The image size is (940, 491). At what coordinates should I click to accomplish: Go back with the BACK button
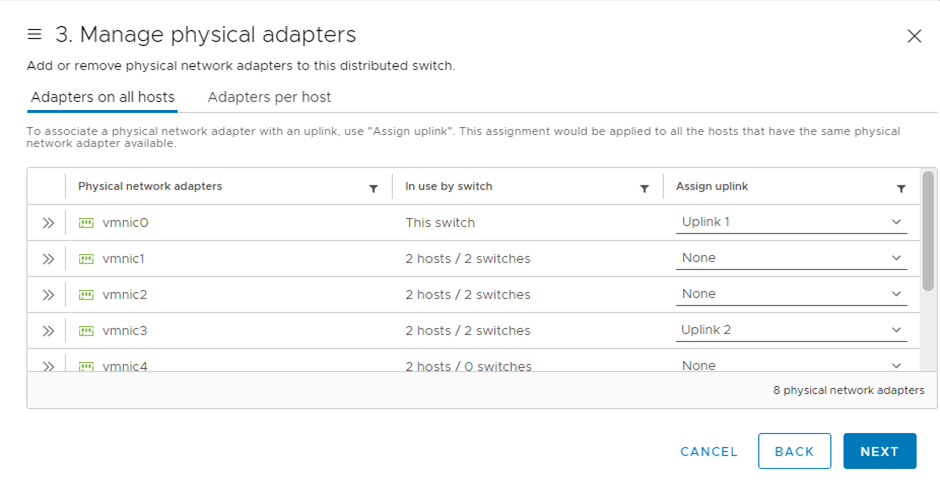(x=794, y=451)
